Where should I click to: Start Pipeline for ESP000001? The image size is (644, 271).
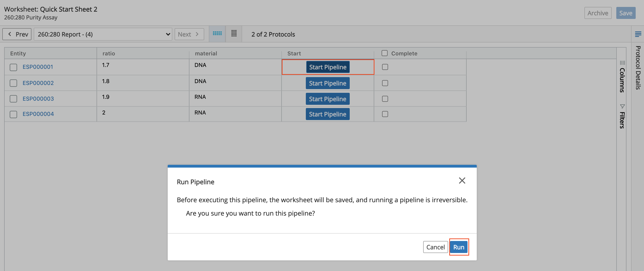pyautogui.click(x=328, y=67)
